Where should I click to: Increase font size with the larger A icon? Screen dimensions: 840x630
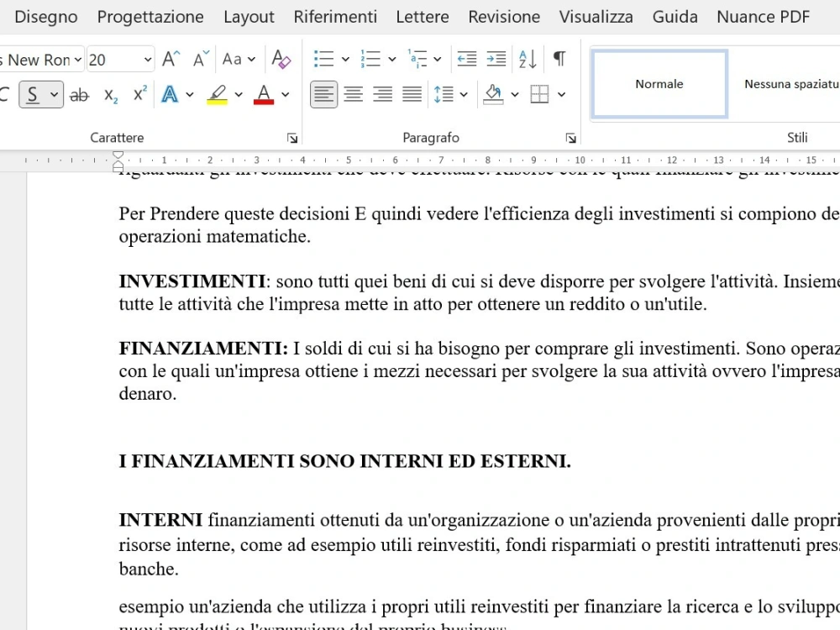click(x=171, y=59)
